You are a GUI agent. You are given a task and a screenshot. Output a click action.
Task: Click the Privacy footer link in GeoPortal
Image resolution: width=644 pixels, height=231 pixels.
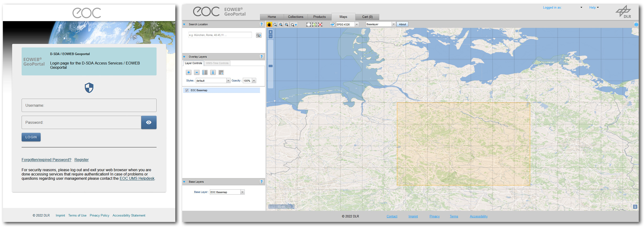click(435, 216)
